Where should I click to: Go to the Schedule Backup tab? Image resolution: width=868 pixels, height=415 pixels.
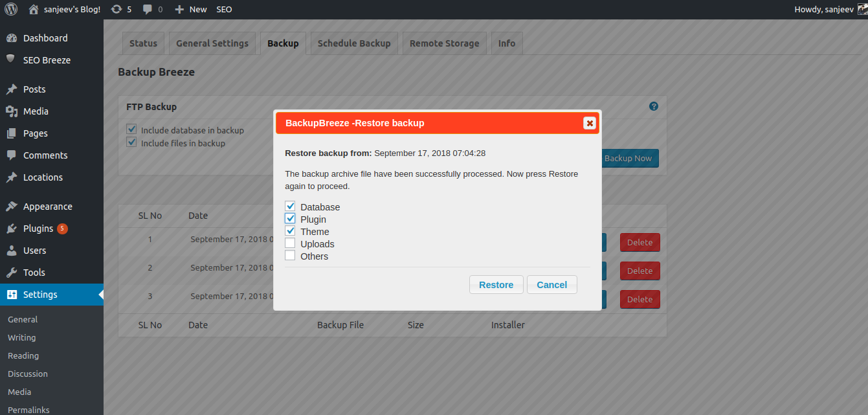click(354, 43)
